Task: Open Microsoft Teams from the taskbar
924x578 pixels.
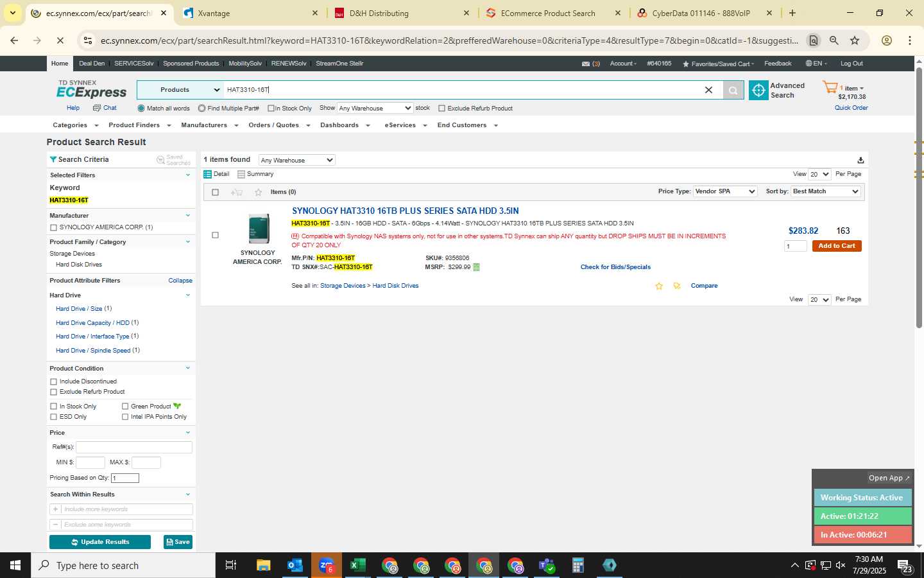Action: point(547,565)
